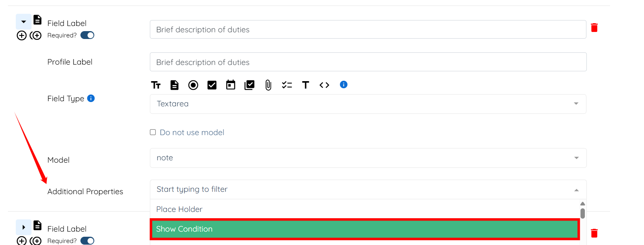Open the Model dropdown showing note
This screenshot has width=644, height=245.
pyautogui.click(x=368, y=158)
